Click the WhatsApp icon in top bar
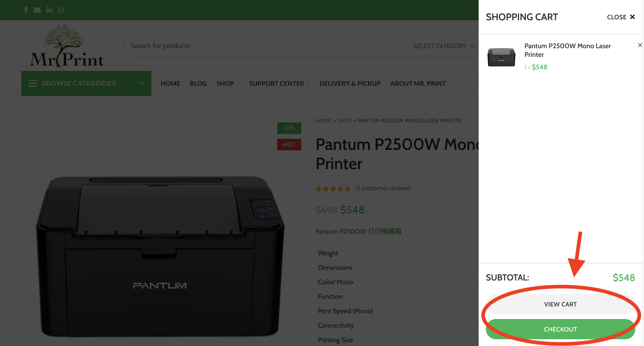This screenshot has width=644, height=346. pyautogui.click(x=61, y=10)
